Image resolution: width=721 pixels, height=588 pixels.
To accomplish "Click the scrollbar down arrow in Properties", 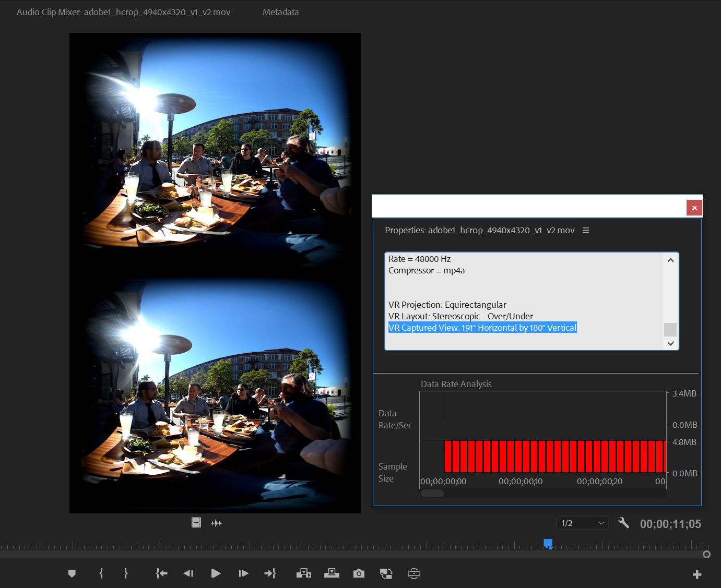I will coord(670,344).
